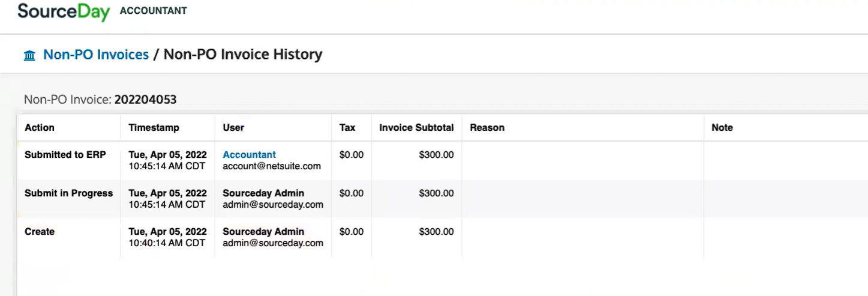The image size is (868, 296).
Task: Click the account@netsuite.com email text
Action: [272, 166]
